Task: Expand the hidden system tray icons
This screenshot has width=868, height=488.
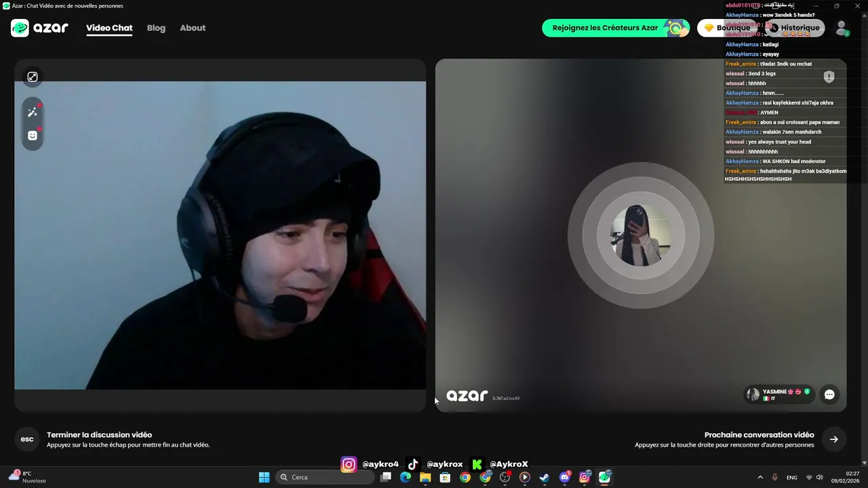Action: tap(760, 477)
